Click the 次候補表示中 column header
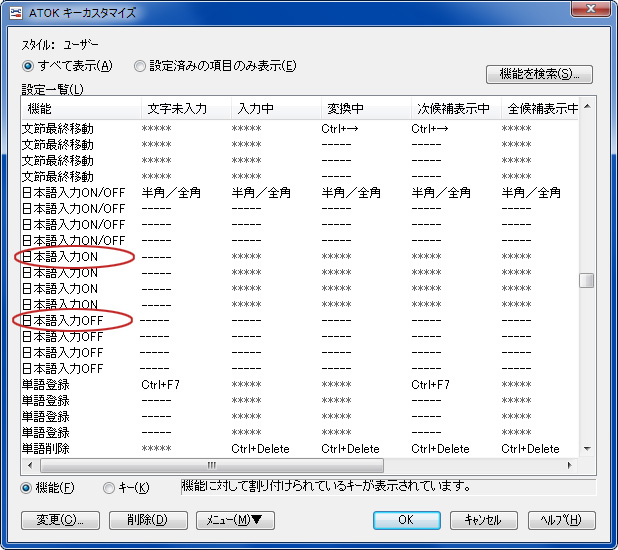 (x=456, y=108)
